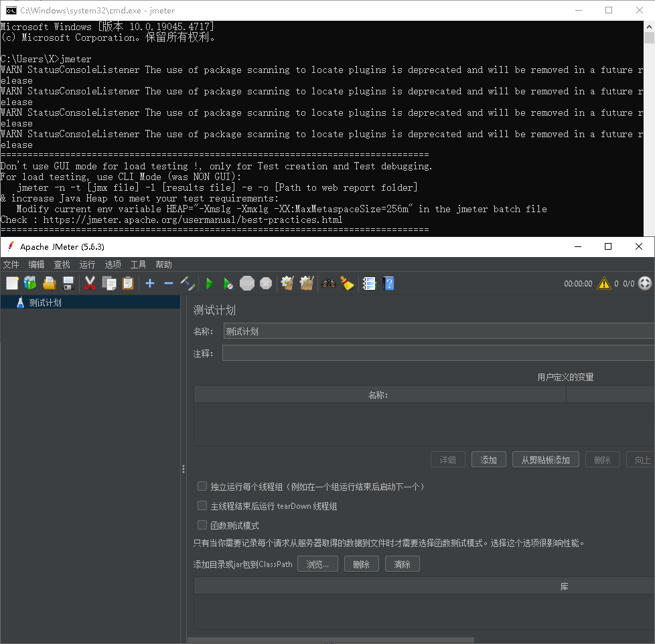The image size is (655, 644).
Task: Open the 选项 menu
Action: pos(113,264)
